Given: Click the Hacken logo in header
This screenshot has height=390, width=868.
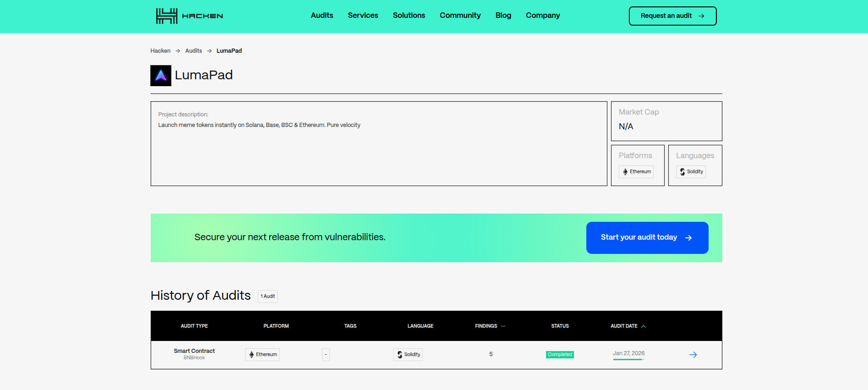Looking at the screenshot, I should click(x=189, y=16).
